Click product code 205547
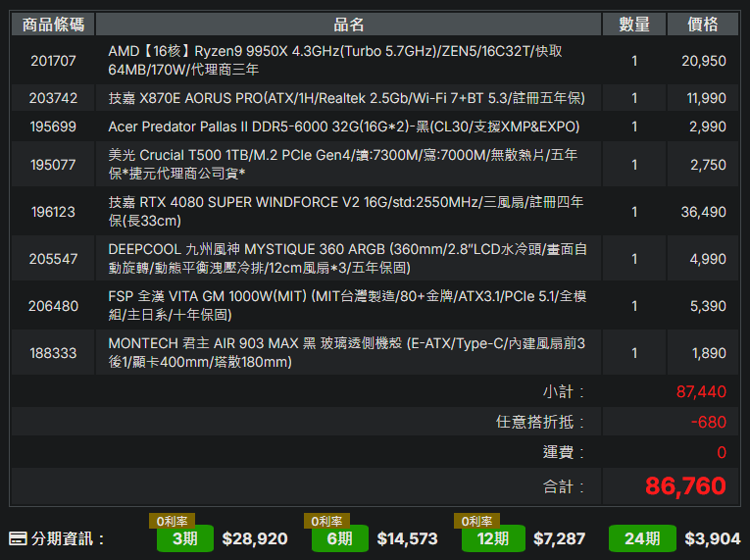The image size is (750, 560). tap(53, 259)
